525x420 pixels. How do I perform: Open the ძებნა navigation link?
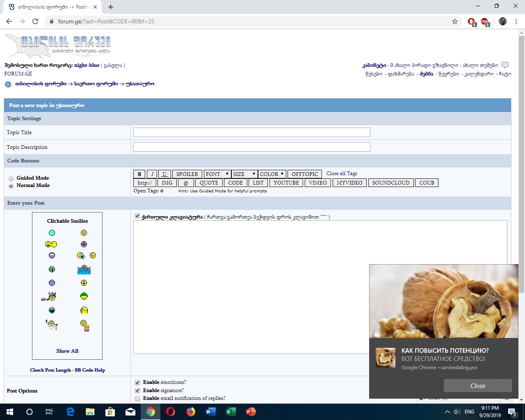426,74
